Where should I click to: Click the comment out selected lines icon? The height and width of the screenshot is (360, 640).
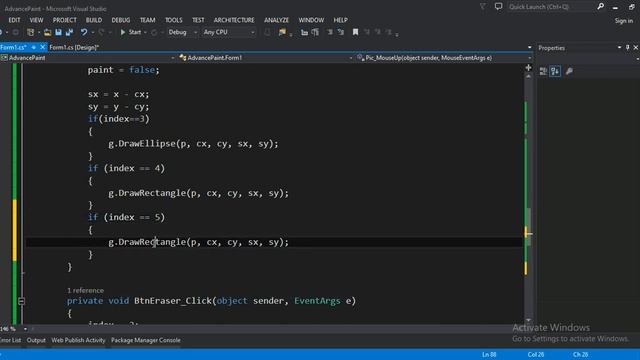click(330, 32)
